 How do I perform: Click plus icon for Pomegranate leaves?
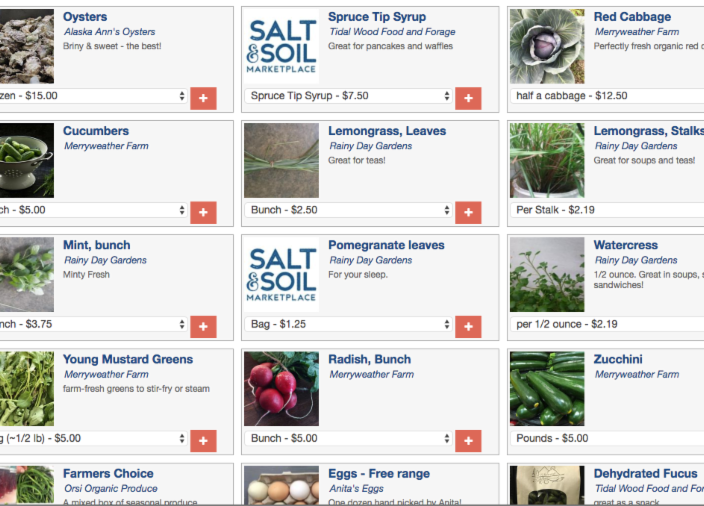coord(468,326)
